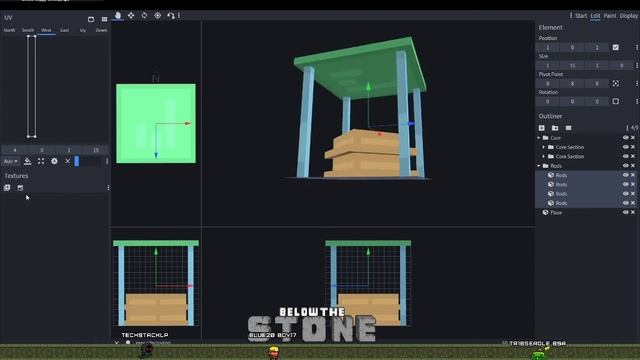Expand the second Core Section folder
The image size is (640, 360).
[x=544, y=156]
